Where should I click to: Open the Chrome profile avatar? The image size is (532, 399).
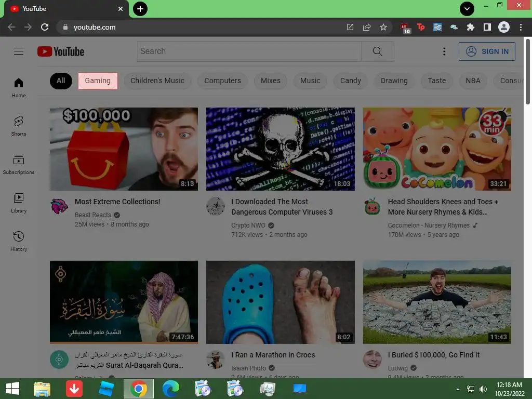click(x=504, y=27)
